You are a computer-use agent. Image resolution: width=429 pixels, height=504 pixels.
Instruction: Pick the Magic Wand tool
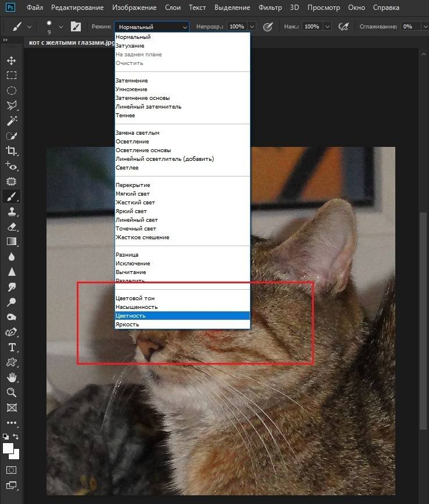point(11,121)
